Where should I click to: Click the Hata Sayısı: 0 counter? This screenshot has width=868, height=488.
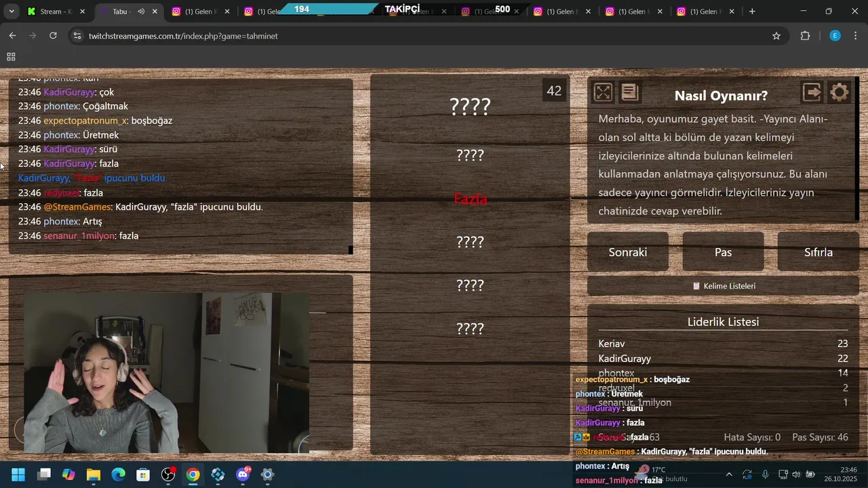coord(752,437)
